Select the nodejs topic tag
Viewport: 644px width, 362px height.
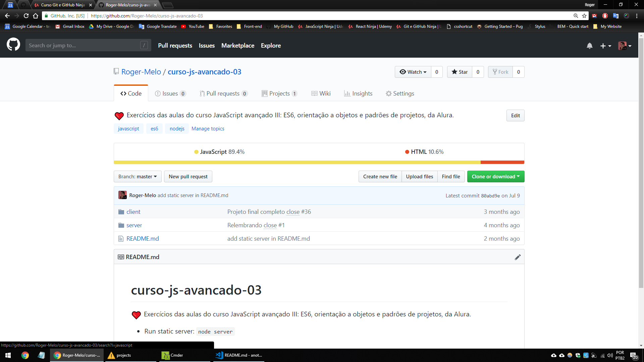[x=177, y=129]
